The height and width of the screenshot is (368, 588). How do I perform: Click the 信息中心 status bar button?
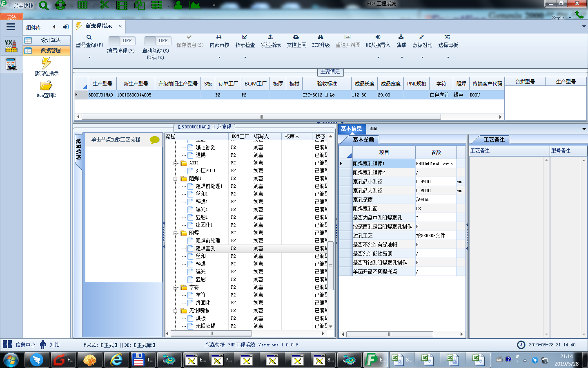point(19,345)
